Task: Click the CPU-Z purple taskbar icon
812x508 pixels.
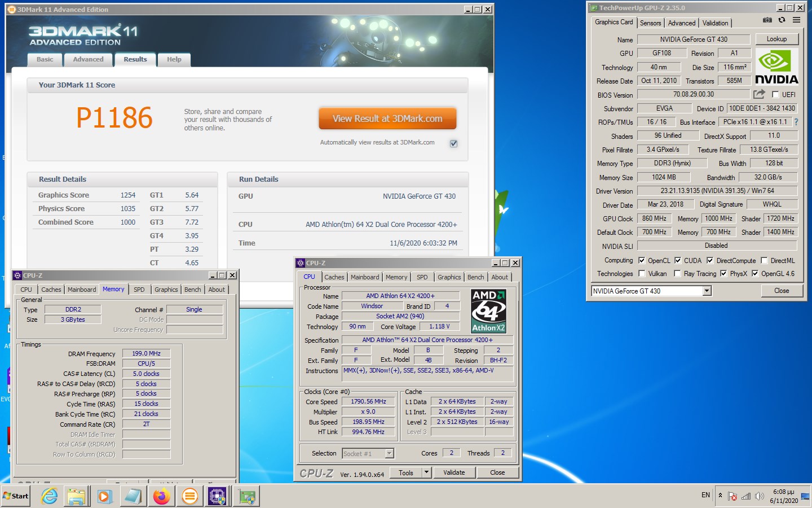Action: (218, 496)
